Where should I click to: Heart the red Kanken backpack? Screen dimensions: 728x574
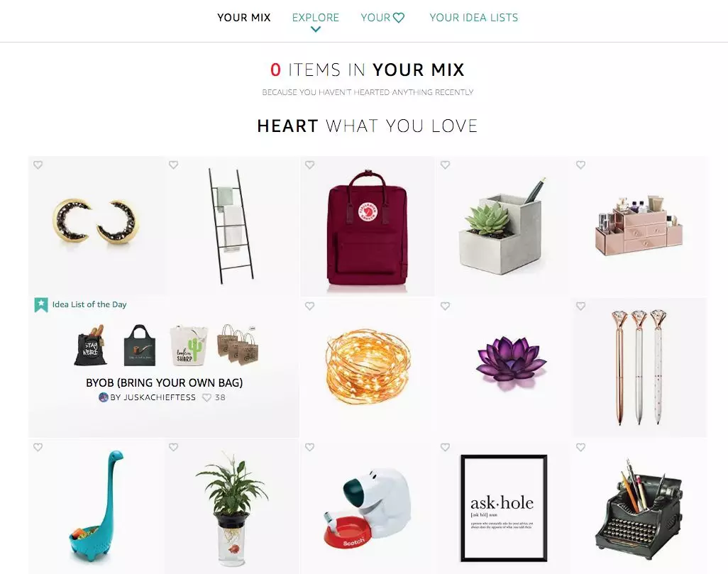(309, 165)
